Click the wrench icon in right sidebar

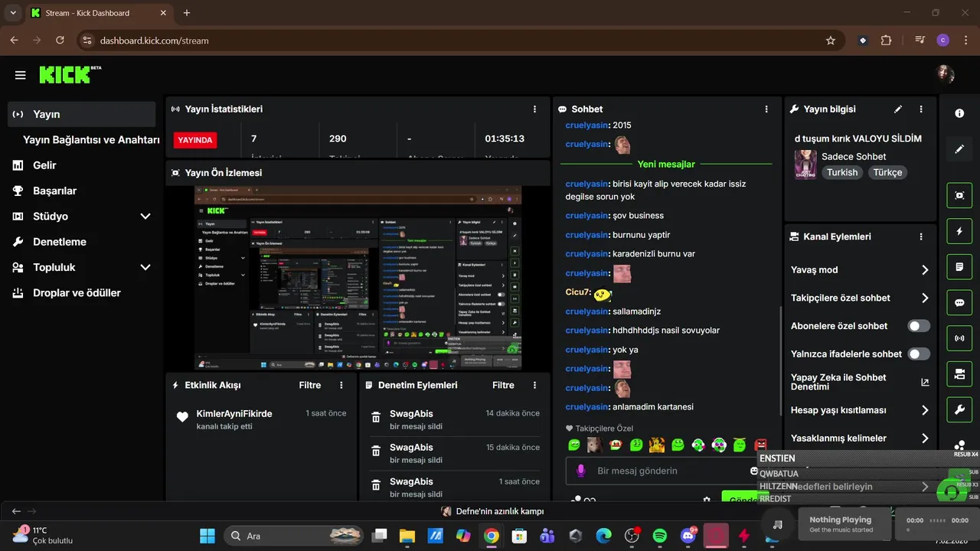959,410
